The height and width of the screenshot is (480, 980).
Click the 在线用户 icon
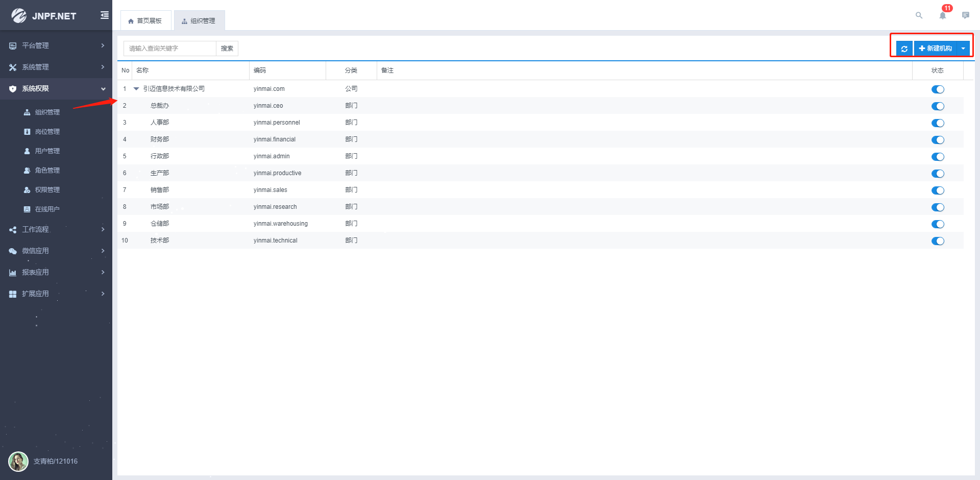click(27, 209)
